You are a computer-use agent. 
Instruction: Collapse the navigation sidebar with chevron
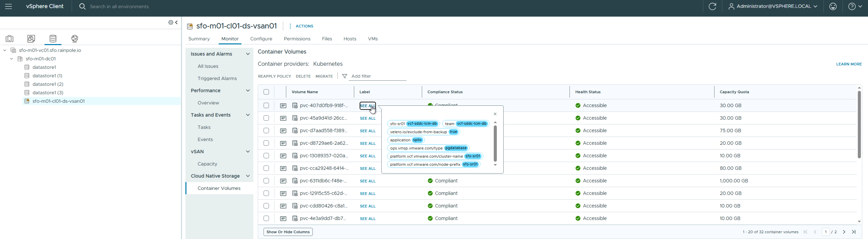click(176, 22)
